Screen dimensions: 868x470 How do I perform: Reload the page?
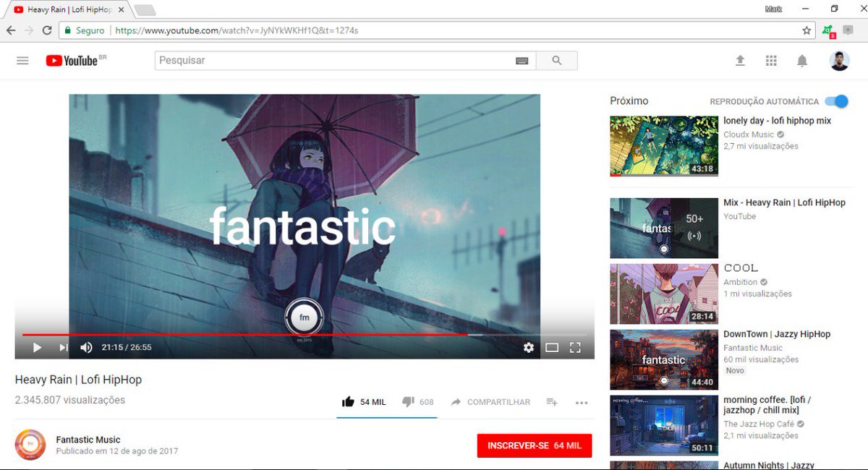(x=47, y=30)
